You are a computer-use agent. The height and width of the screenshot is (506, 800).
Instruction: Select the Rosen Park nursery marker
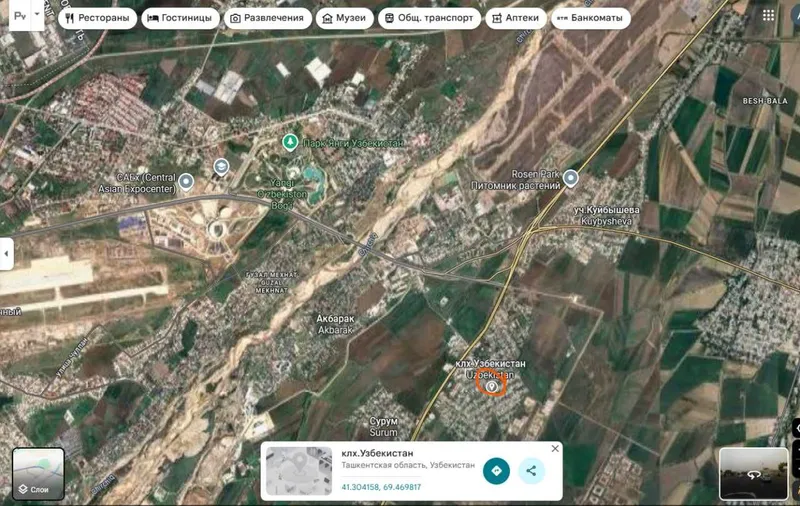[x=571, y=179]
